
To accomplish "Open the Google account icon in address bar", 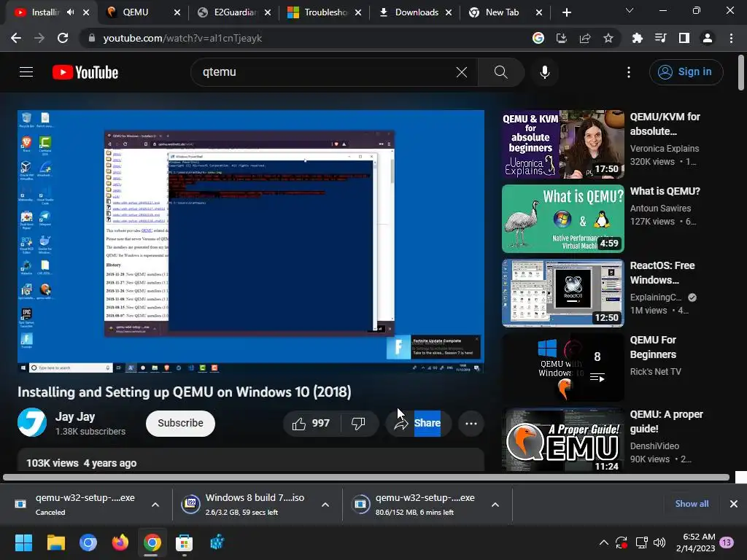I will [x=538, y=38].
